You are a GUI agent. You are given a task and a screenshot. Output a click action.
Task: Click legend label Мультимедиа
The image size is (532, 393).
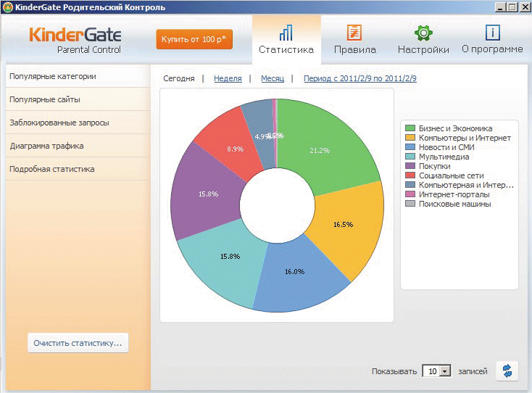444,157
